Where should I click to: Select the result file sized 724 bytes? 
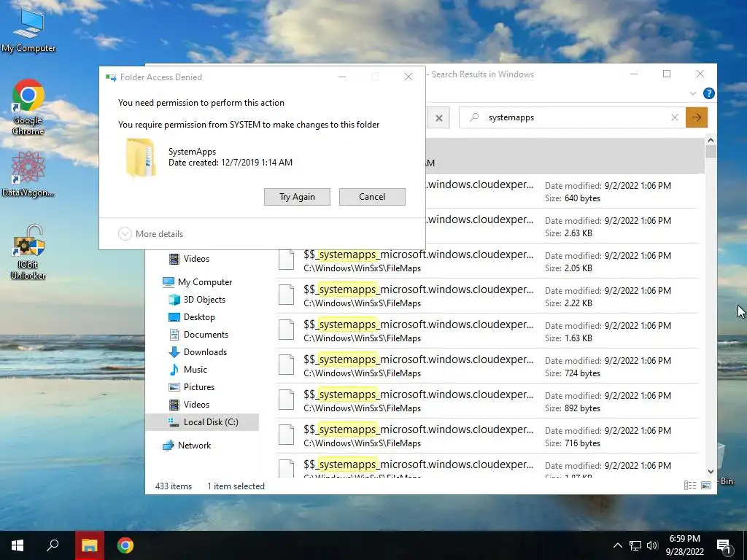click(x=487, y=366)
